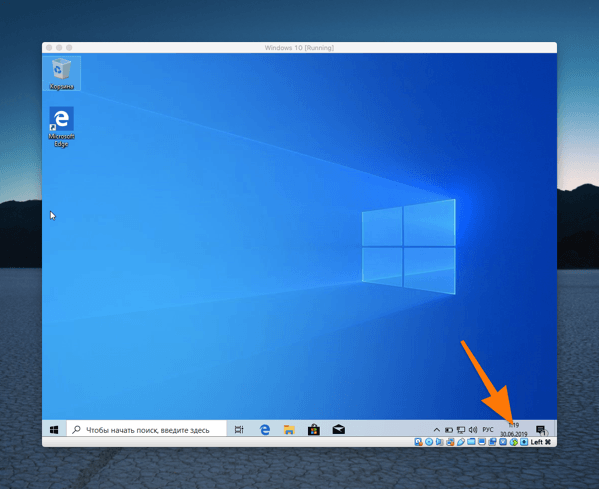This screenshot has width=599, height=489.
Task: Click the taskbar search field
Action: click(x=147, y=430)
